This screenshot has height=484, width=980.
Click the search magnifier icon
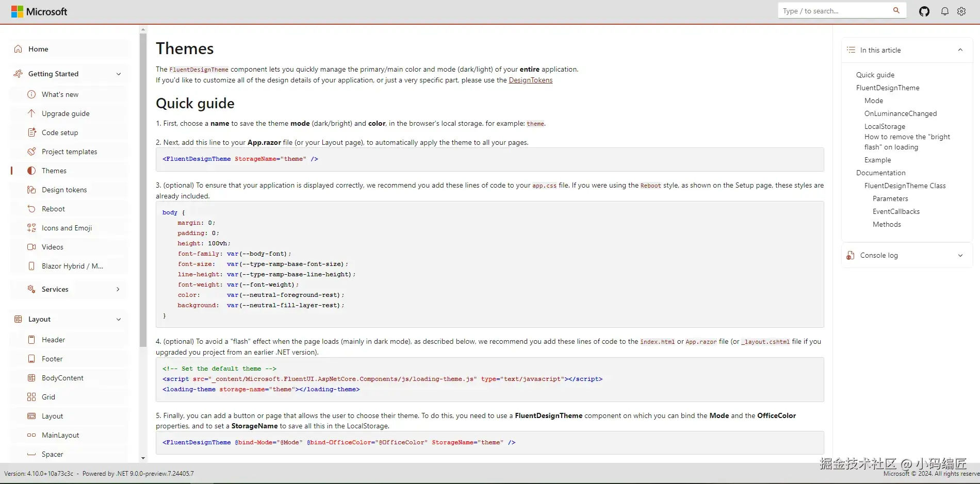[x=896, y=10]
